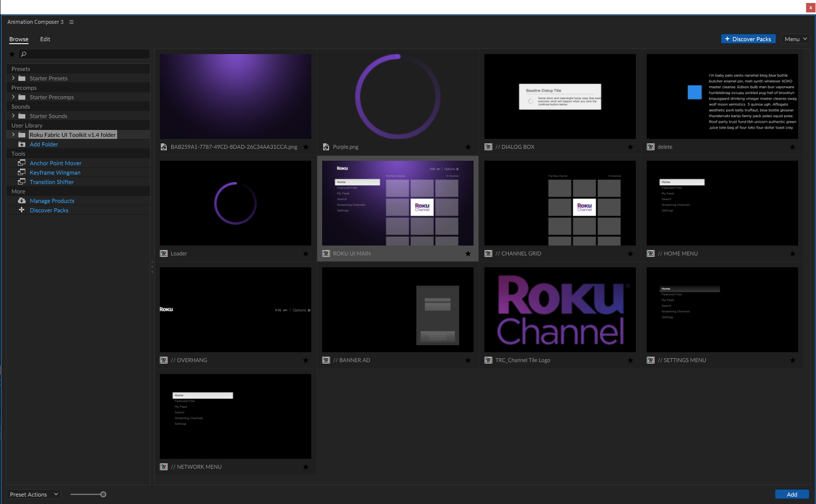Favorite the BAB259A1 png item star

click(x=306, y=147)
